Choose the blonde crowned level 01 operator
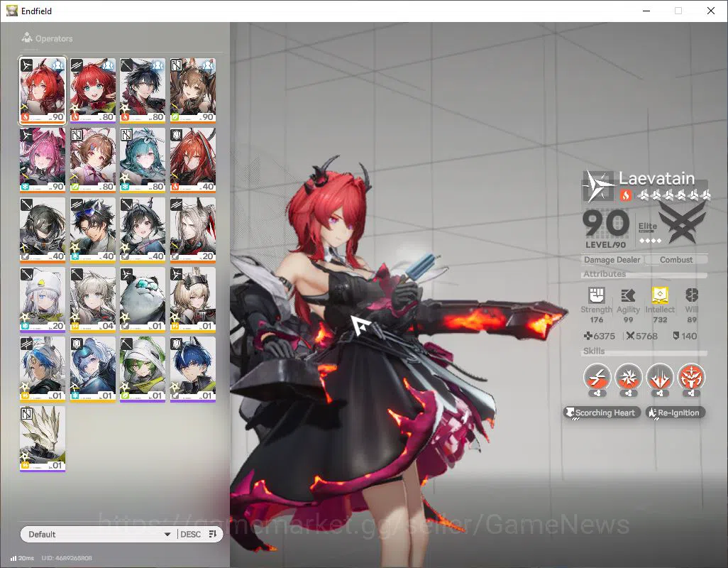728x568 pixels. 193,300
